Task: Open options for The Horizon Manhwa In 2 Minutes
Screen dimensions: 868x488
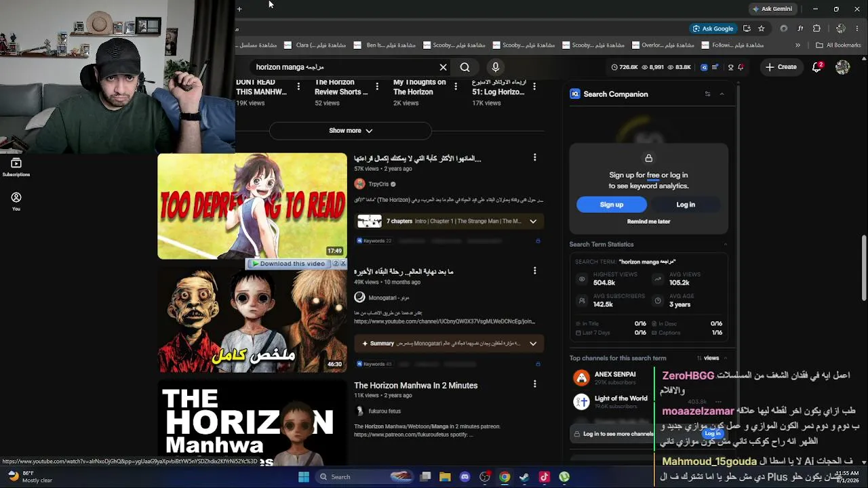Action: tap(534, 384)
